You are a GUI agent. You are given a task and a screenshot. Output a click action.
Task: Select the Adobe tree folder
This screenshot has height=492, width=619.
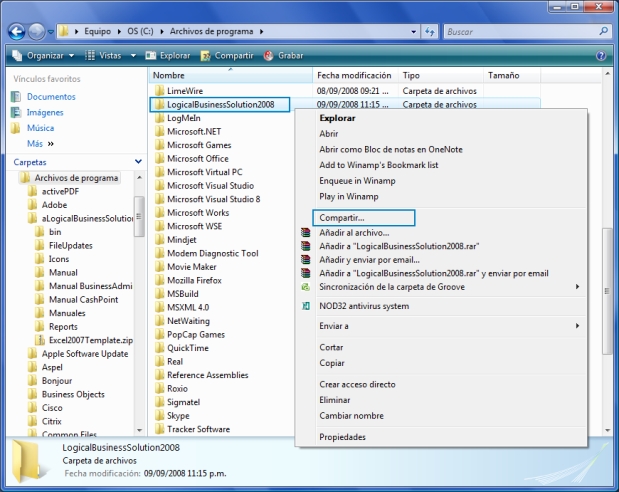pyautogui.click(x=54, y=205)
